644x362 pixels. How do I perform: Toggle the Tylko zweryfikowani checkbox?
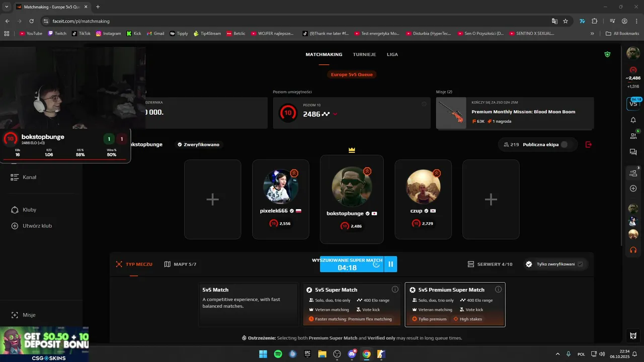tap(580, 264)
